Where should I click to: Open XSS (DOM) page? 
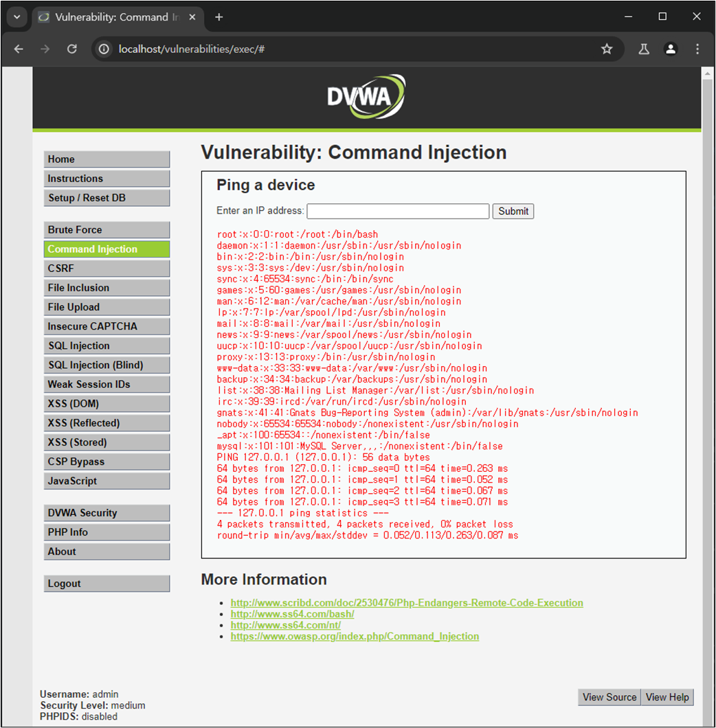tap(107, 404)
